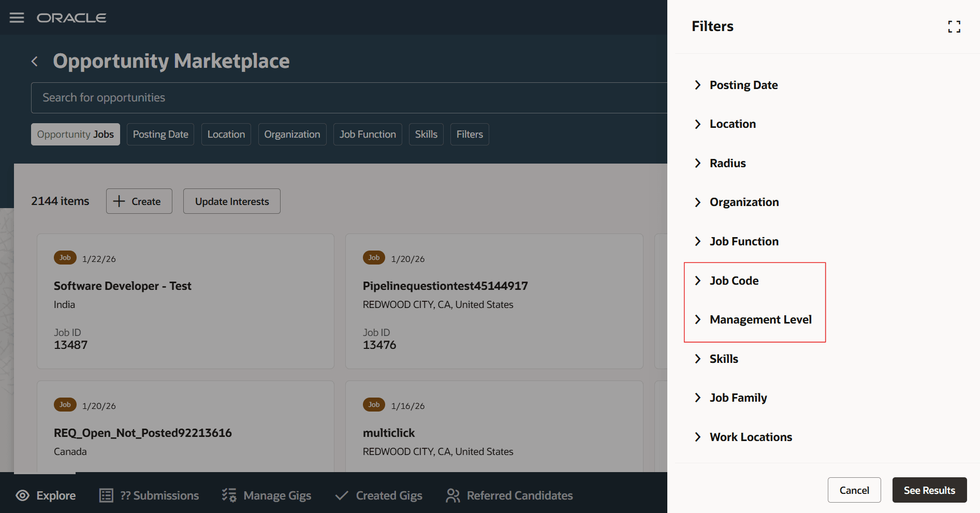This screenshot has height=513, width=980.
Task: Expand the Filters panel to fullscreen
Action: click(x=954, y=26)
